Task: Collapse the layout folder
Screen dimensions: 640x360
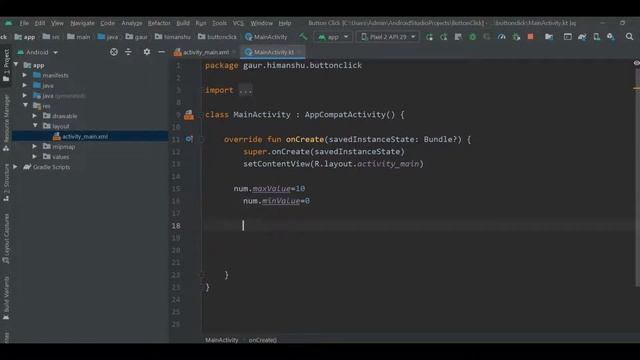Action: point(36,126)
